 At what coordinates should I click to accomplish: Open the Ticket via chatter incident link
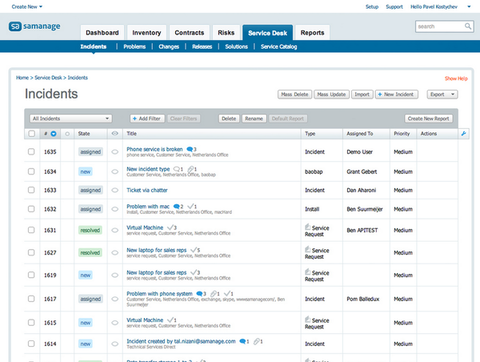(147, 190)
